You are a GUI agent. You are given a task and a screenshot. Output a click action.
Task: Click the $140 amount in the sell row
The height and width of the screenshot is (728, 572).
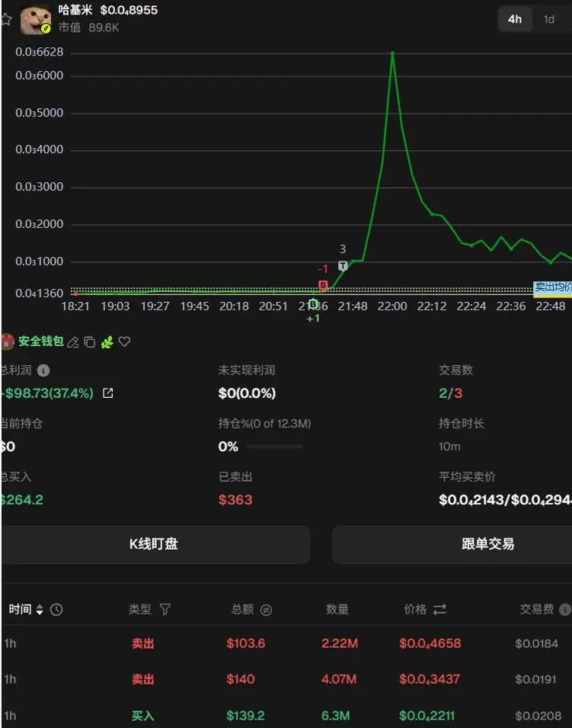[x=241, y=679]
